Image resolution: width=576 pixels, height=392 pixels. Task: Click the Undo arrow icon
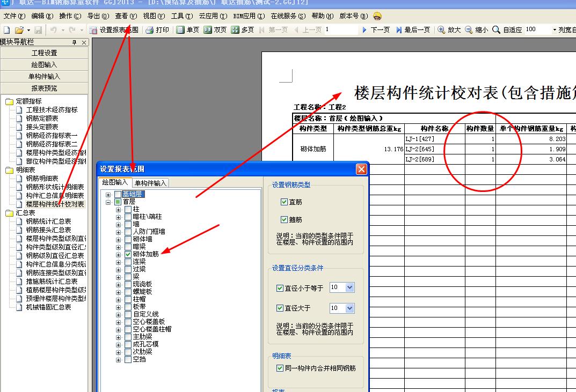coord(54,30)
